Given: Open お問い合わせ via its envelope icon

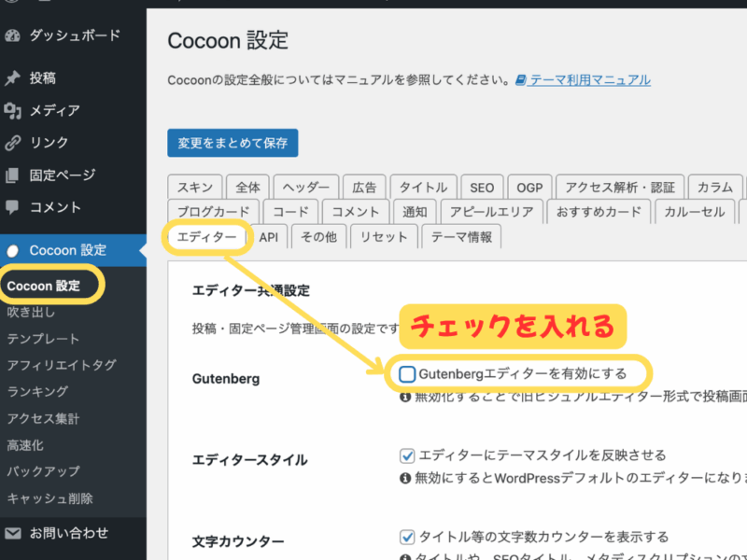Looking at the screenshot, I should coord(12,533).
